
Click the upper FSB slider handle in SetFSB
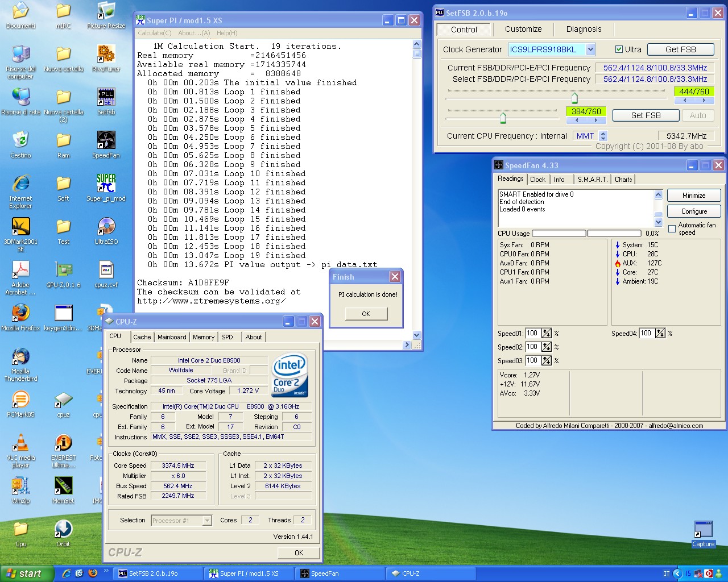574,98
